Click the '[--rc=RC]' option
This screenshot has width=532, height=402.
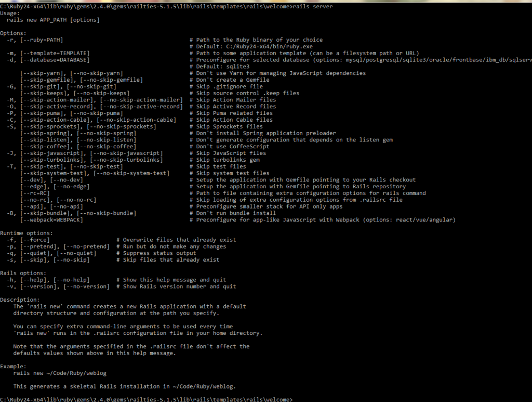35,193
